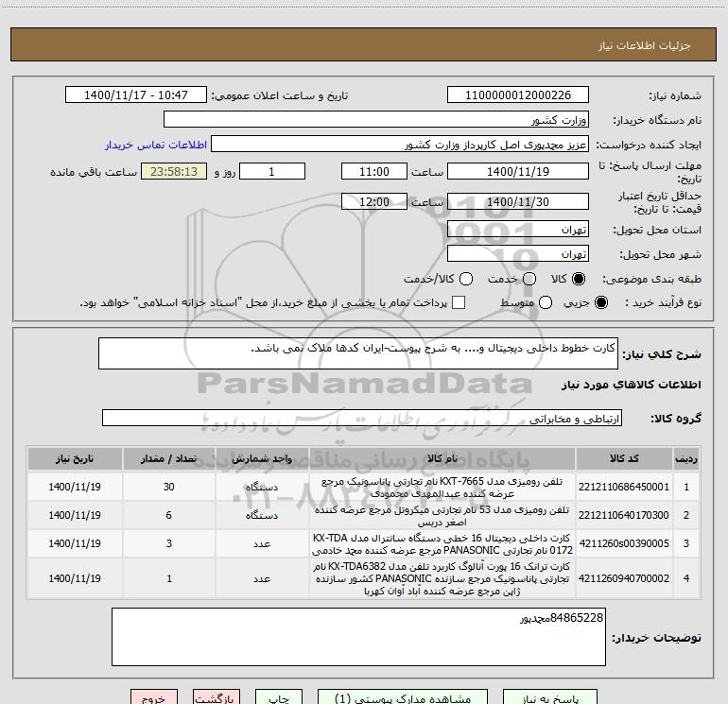Check the اسناد خزانه اسلامی payment checkbox
This screenshot has width=728, height=704.
click(x=459, y=302)
